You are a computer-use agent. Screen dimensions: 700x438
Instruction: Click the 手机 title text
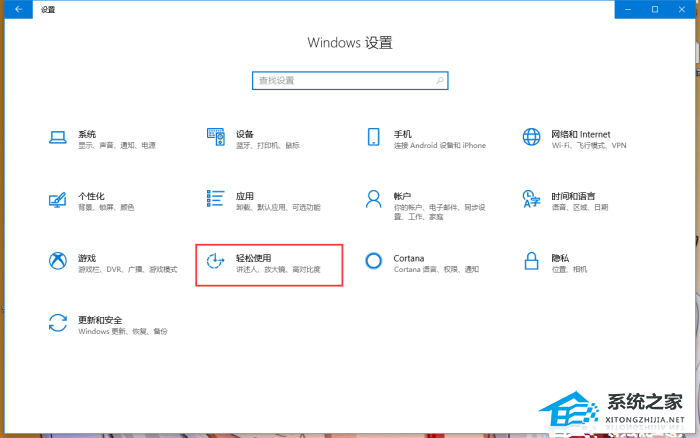(402, 134)
